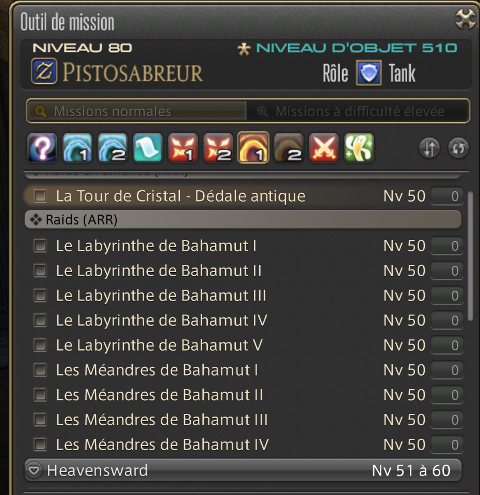This screenshot has height=495, width=480.
Task: Click the reset selection round button
Action: point(458,148)
